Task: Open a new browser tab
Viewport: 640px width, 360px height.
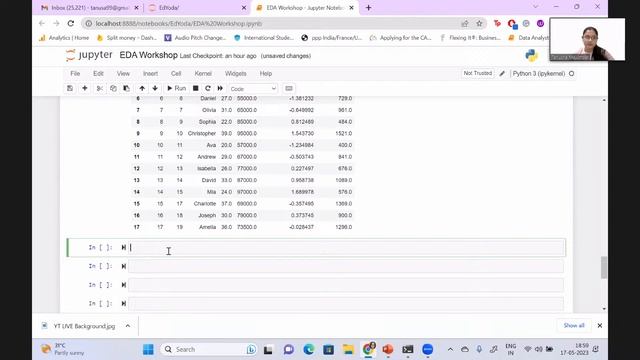Action: click(x=369, y=8)
